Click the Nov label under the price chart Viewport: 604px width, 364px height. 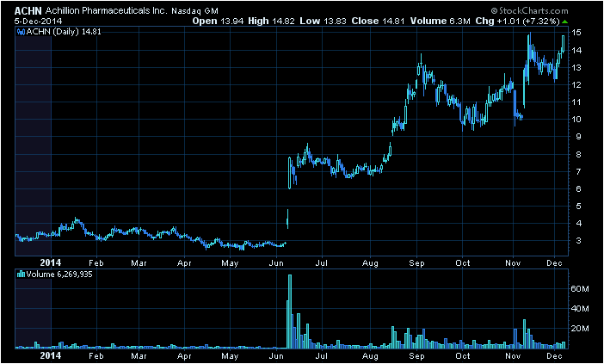tap(513, 263)
